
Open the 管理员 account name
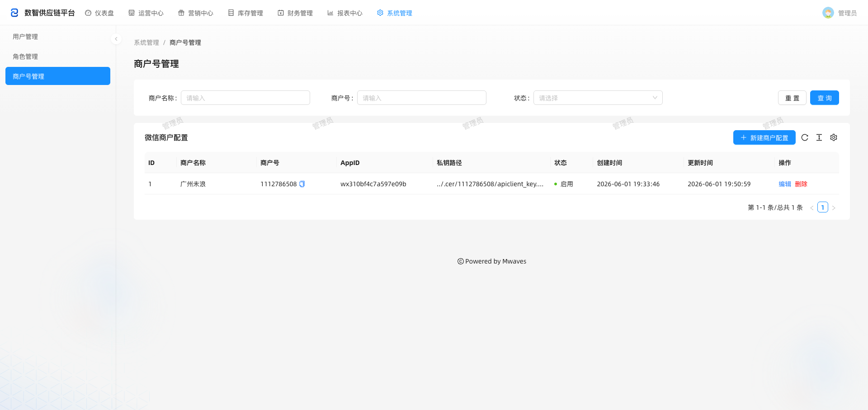(x=847, y=13)
